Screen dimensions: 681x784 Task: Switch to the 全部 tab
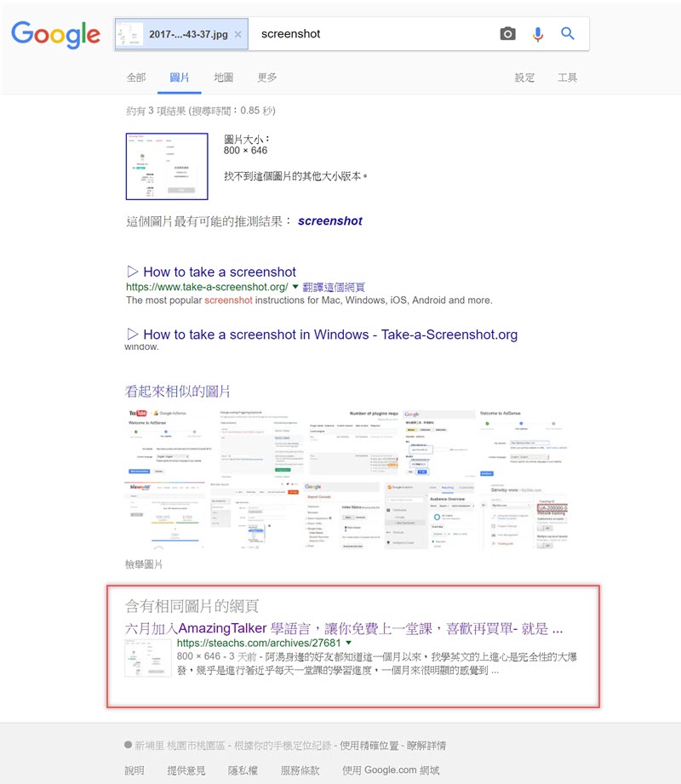pyautogui.click(x=136, y=77)
